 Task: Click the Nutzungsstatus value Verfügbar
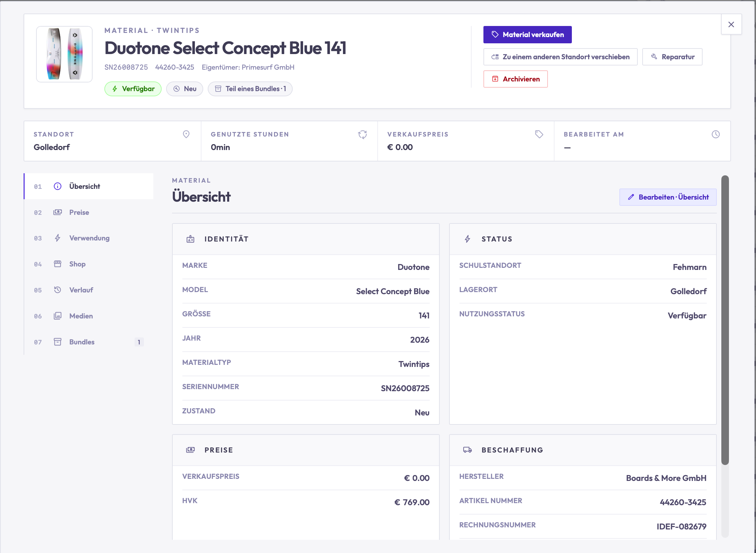687,316
